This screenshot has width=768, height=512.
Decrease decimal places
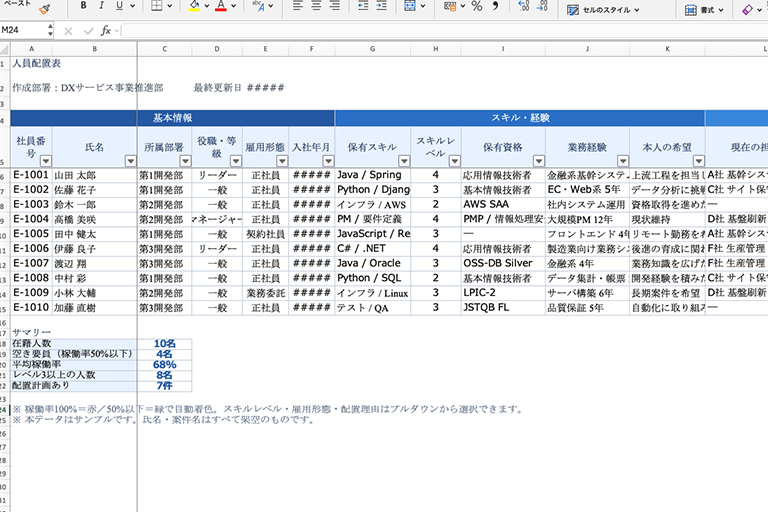(x=542, y=6)
